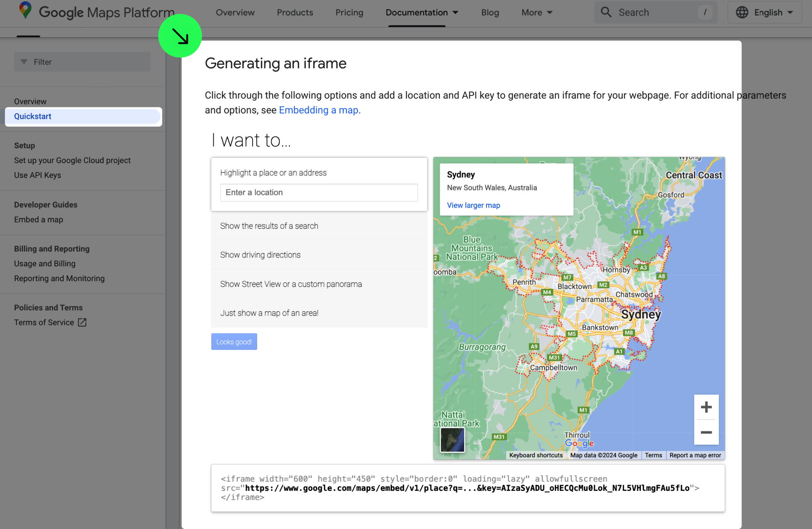Click the Penrith label on the map
The width and height of the screenshot is (812, 529).
[524, 282]
